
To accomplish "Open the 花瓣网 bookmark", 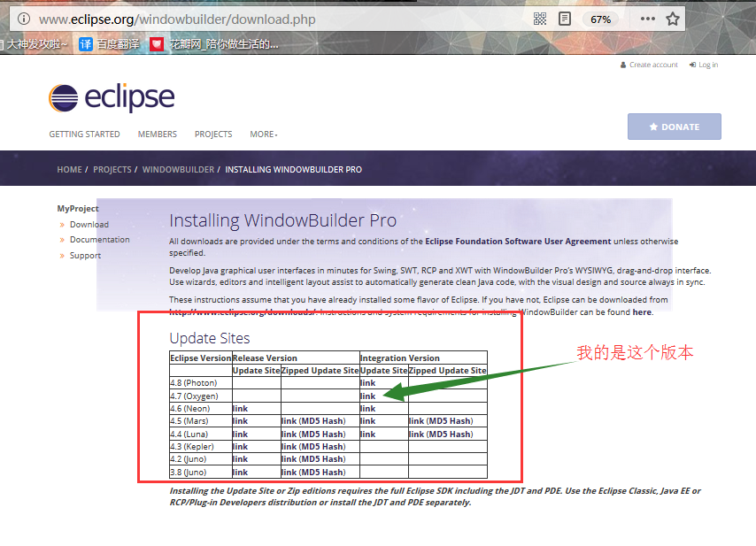I will (214, 44).
